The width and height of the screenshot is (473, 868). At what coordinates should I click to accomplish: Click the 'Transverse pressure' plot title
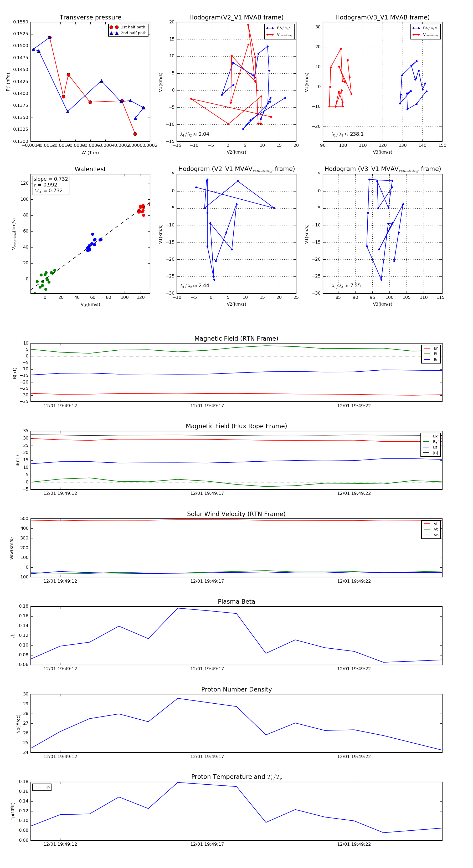pos(90,18)
